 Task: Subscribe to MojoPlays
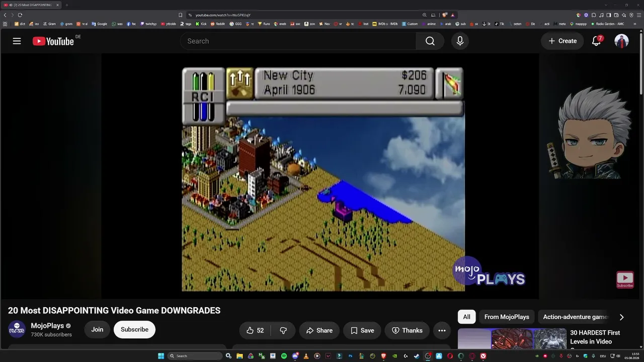tap(134, 330)
